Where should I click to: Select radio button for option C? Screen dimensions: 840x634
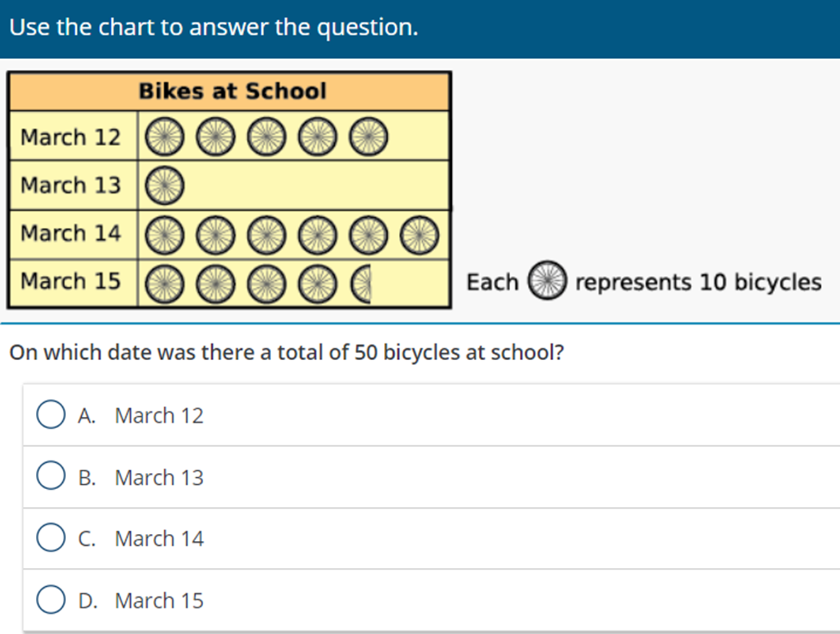pyautogui.click(x=51, y=538)
